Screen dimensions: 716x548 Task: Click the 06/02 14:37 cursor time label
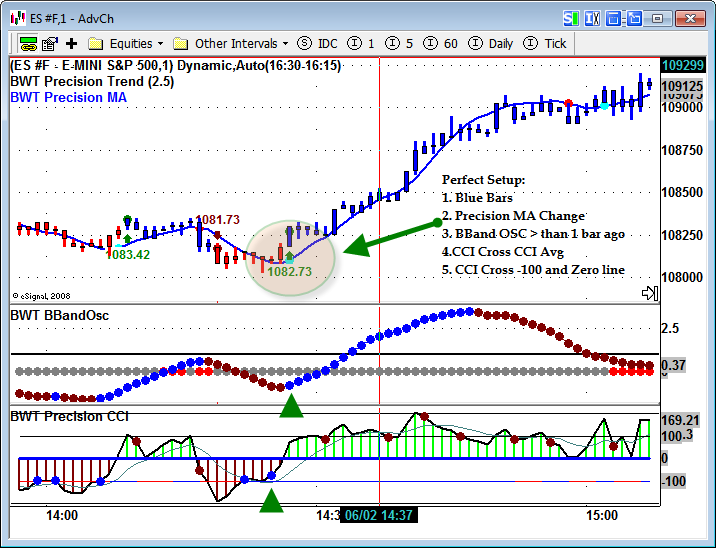379,516
